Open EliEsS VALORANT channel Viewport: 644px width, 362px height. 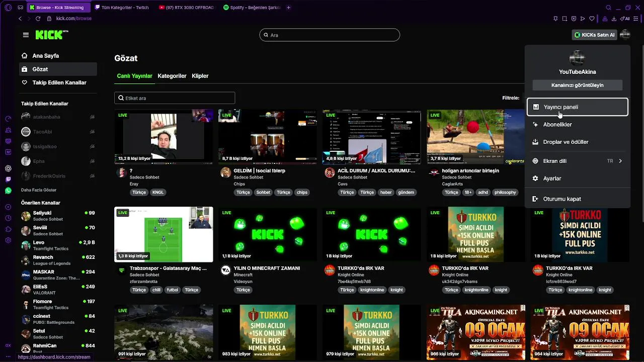[58, 290]
